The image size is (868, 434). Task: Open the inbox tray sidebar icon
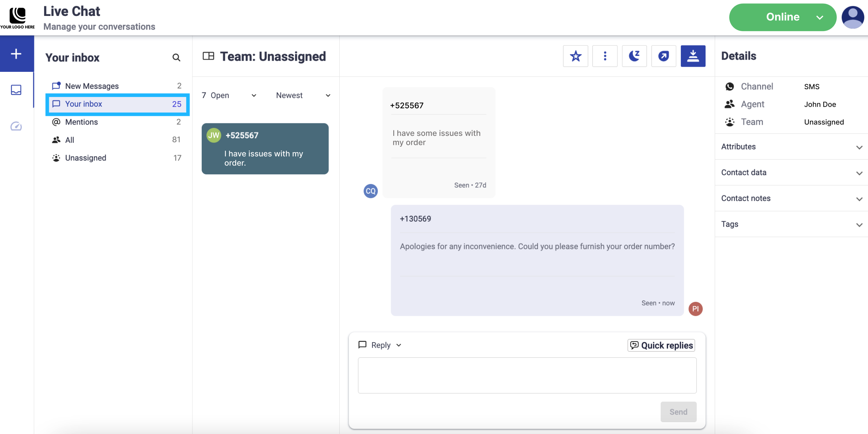point(16,90)
